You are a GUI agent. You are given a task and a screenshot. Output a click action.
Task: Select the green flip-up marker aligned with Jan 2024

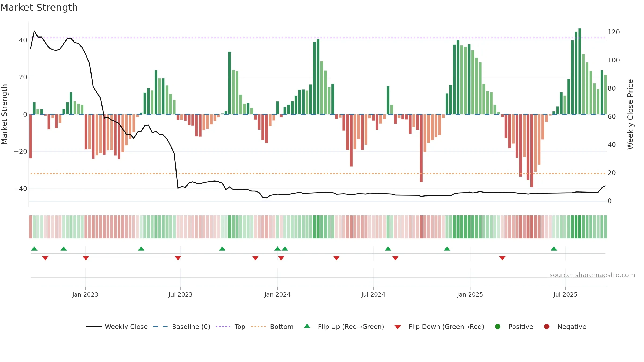click(277, 249)
